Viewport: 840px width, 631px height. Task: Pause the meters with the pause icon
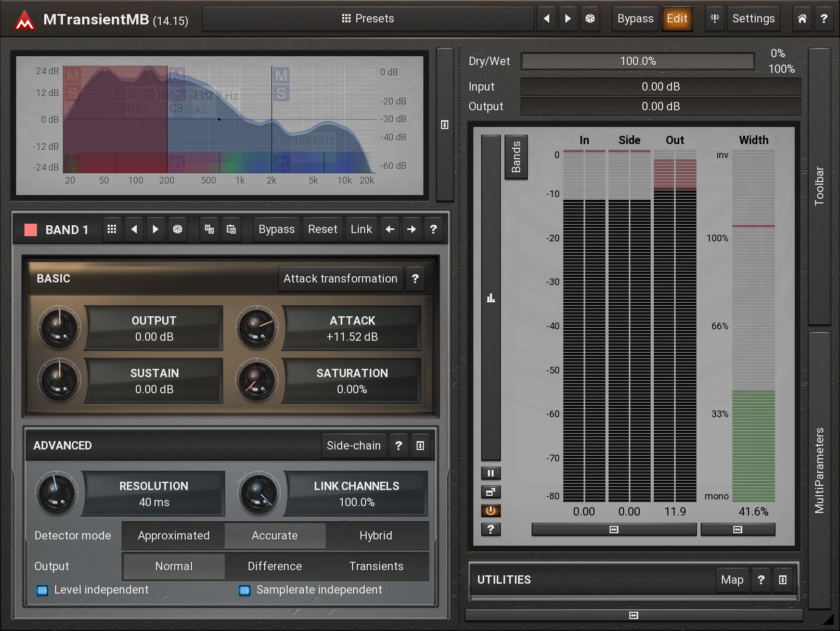click(490, 473)
